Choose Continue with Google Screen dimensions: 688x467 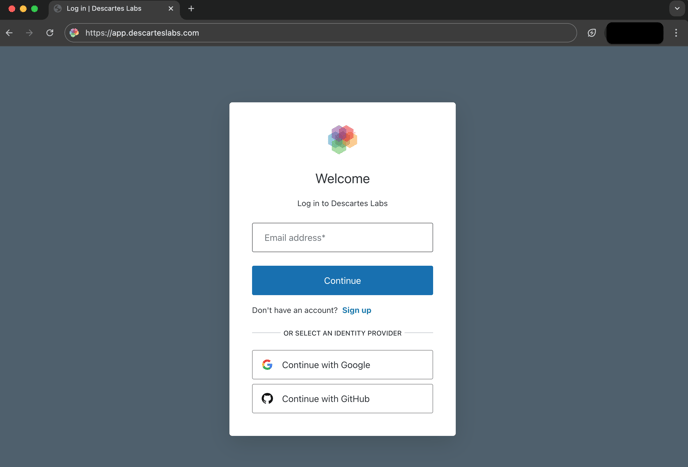[342, 365]
